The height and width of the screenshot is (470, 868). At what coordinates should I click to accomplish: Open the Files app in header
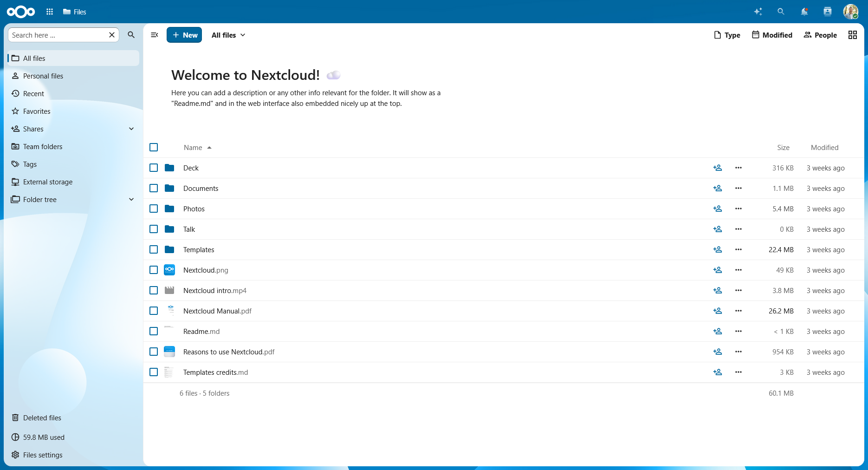pyautogui.click(x=75, y=12)
